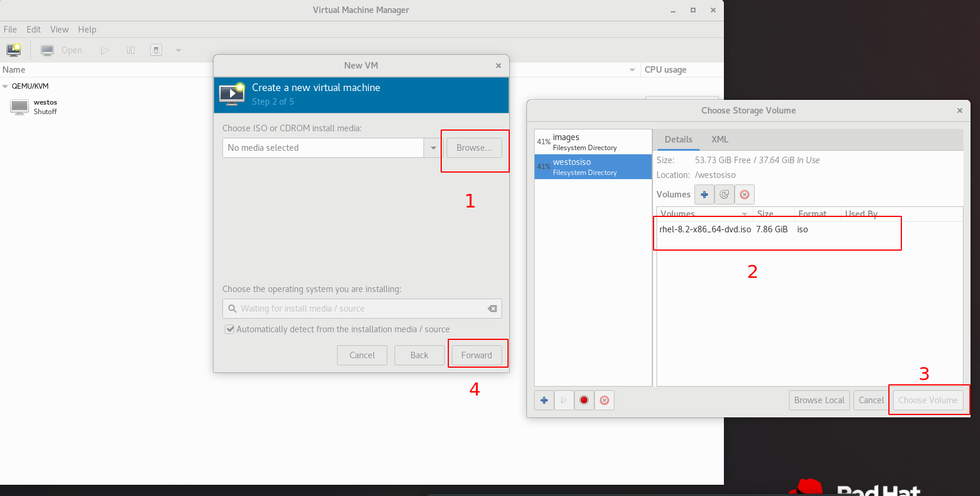Click the Open console monitor icon
Viewport: 980px width, 496px height.
click(47, 50)
